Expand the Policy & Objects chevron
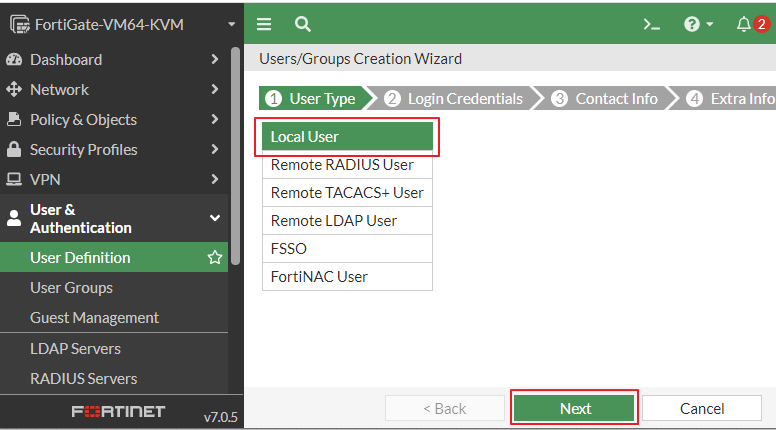 [x=214, y=119]
